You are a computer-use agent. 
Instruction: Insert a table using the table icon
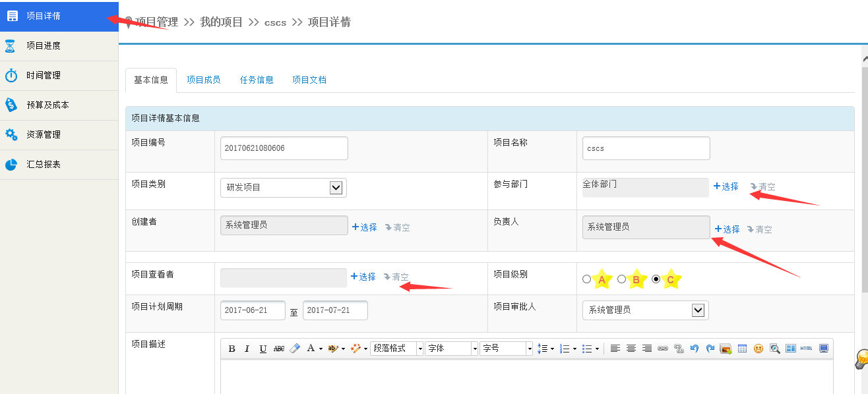click(742, 349)
